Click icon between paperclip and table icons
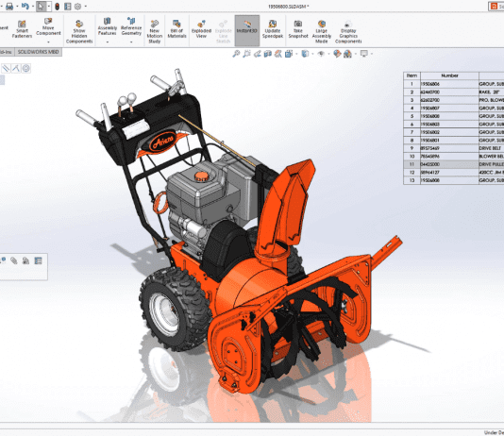504x436 pixels. [x=25, y=260]
